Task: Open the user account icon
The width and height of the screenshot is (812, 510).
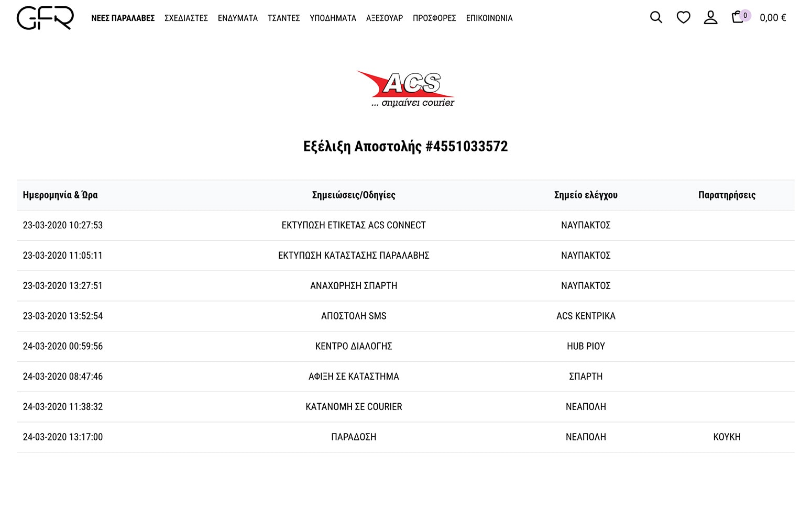Action: (x=710, y=17)
